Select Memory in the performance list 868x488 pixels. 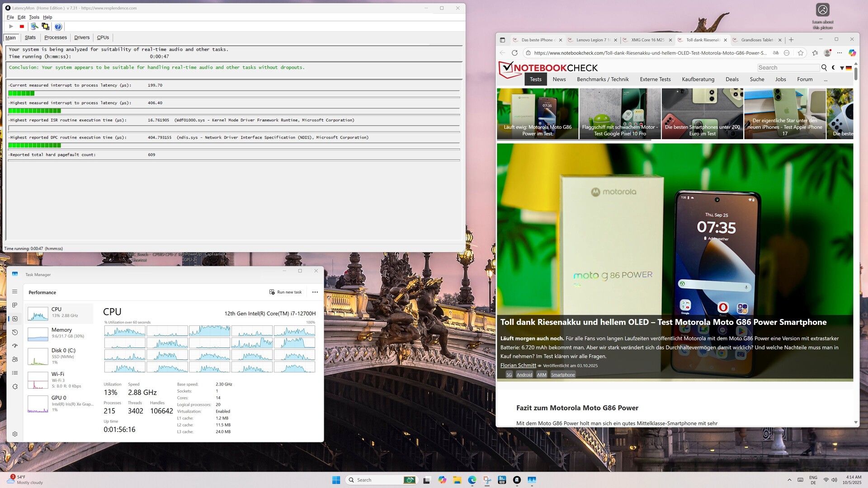[61, 333]
